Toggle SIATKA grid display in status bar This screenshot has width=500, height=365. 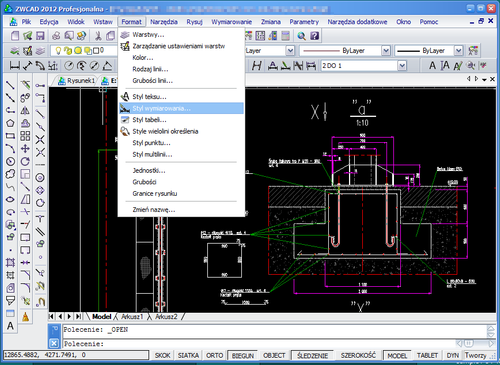coord(188,356)
